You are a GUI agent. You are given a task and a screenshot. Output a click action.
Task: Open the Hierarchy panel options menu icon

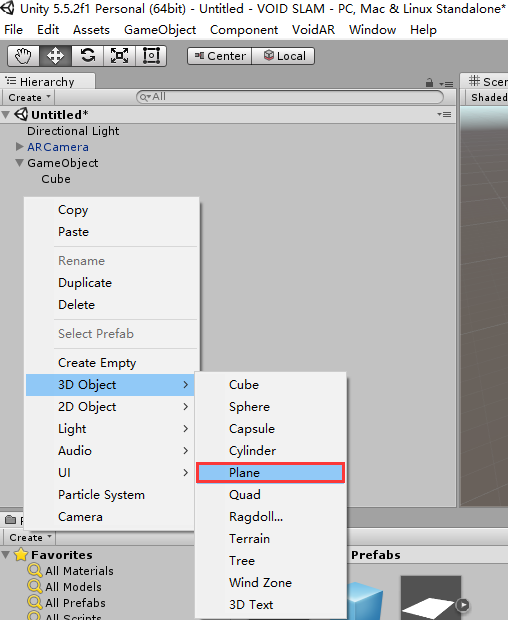pyautogui.click(x=446, y=84)
